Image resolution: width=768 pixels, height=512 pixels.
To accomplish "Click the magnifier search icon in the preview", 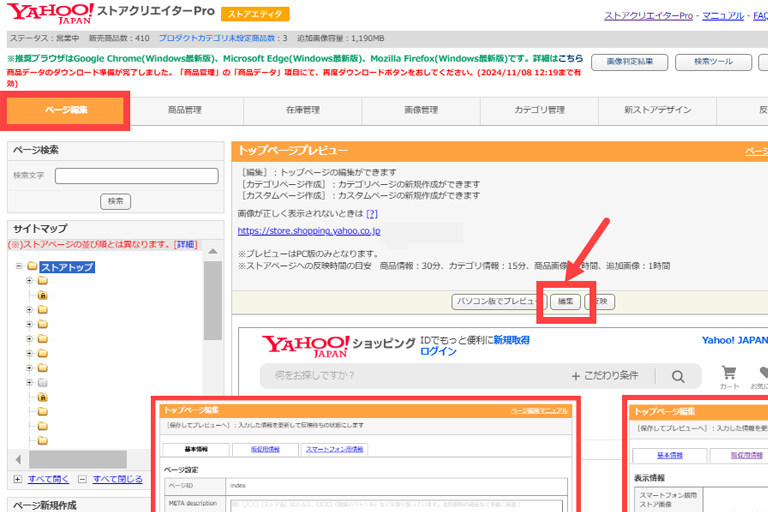I will (678, 376).
